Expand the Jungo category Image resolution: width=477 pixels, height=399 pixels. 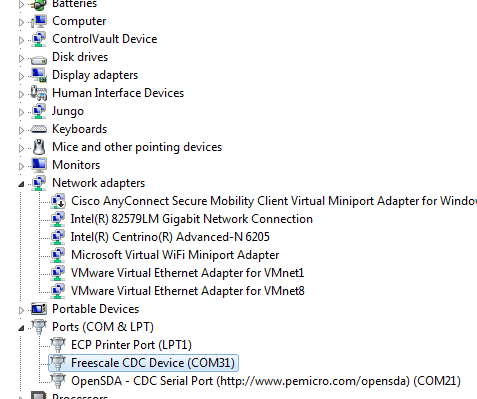21,112
